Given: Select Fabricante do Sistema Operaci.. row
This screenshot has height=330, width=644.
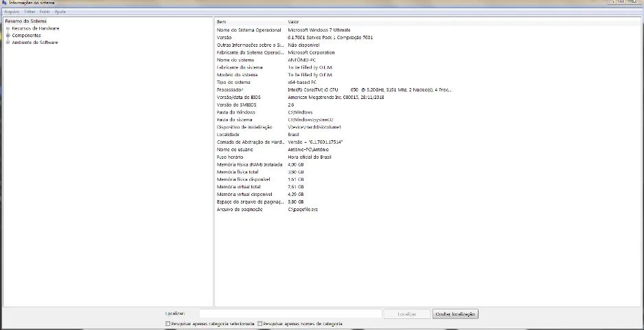Looking at the screenshot, I should click(335, 53).
